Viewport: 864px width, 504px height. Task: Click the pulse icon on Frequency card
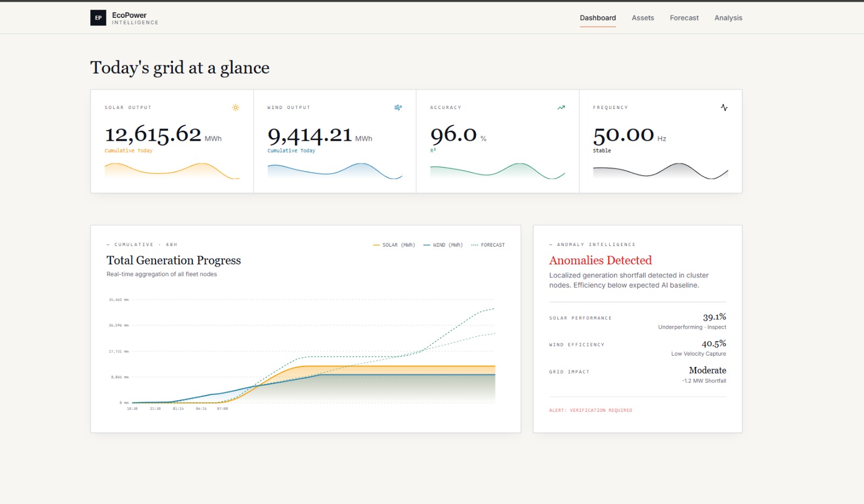point(724,107)
